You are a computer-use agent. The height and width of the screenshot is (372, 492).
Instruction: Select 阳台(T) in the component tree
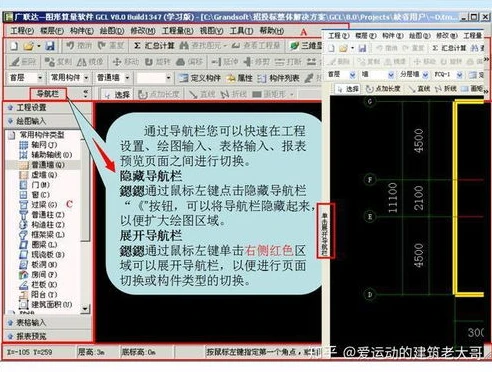click(39, 294)
